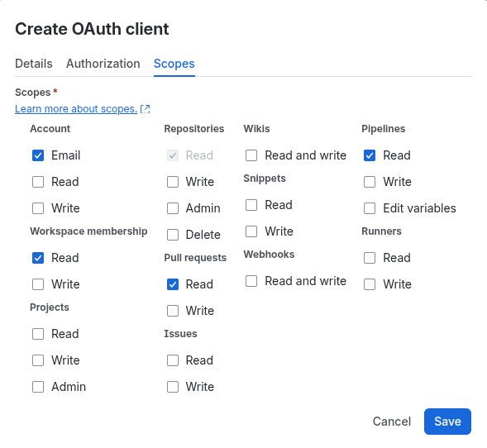Image resolution: width=487 pixels, height=448 pixels.
Task: Check Webhooks Read and write
Action: [x=251, y=281]
